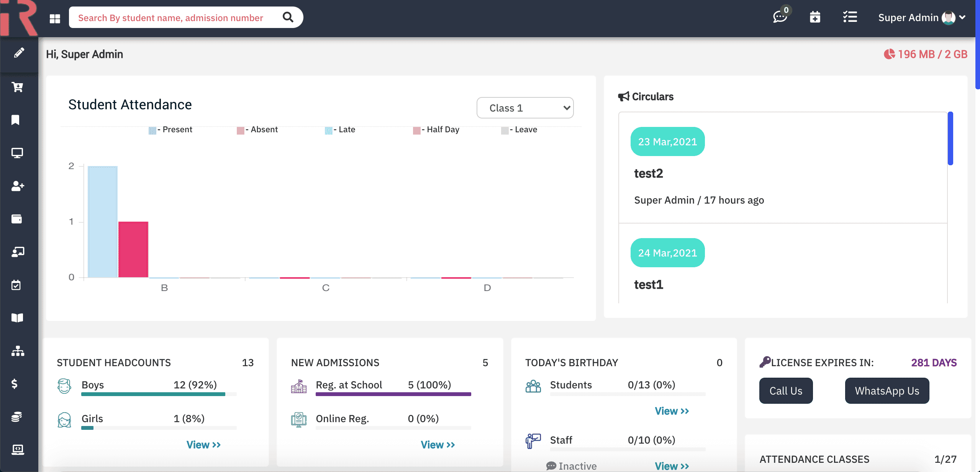
Task: Open View link under Student Headcounts
Action: [203, 444]
